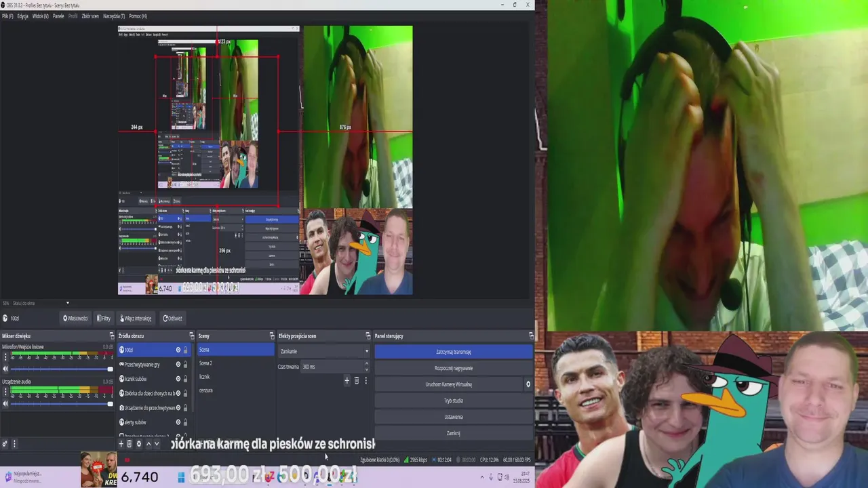This screenshot has width=868, height=488.
Task: Add a scene transition with plus icon
Action: (x=347, y=381)
